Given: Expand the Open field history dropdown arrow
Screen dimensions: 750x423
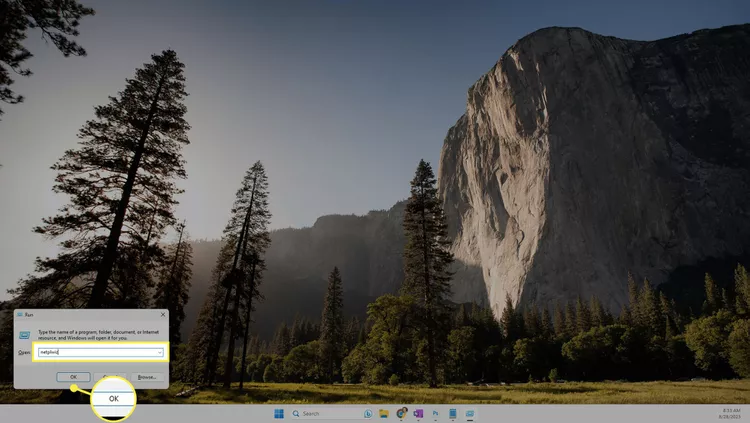Looking at the screenshot, I should [x=160, y=353].
